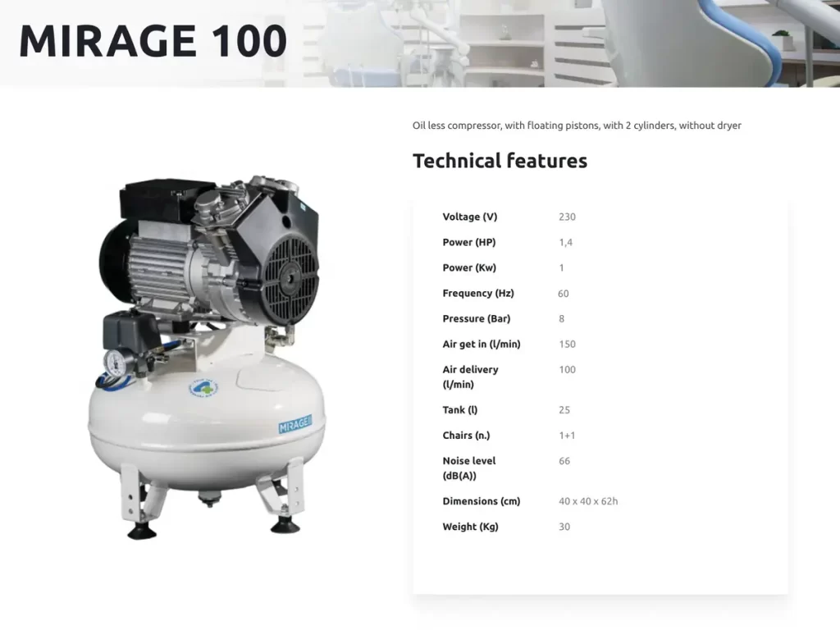The image size is (840, 630).
Task: Click the Power (Kw) row label
Action: click(469, 267)
